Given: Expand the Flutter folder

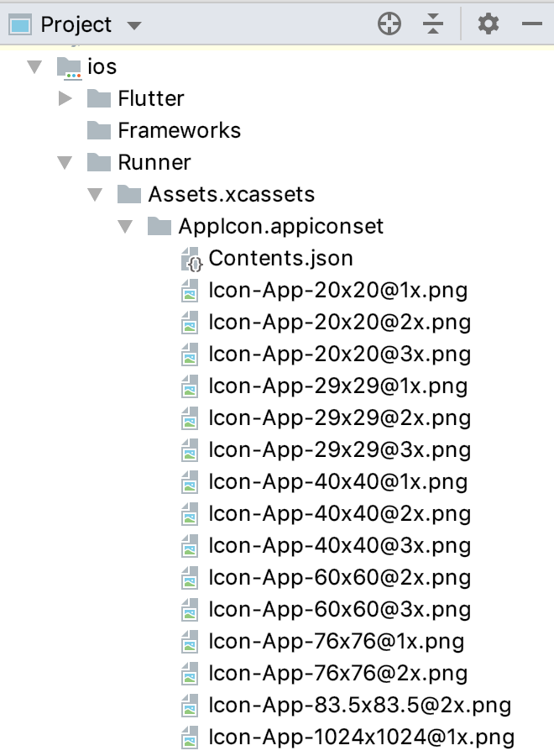Looking at the screenshot, I should (65, 98).
